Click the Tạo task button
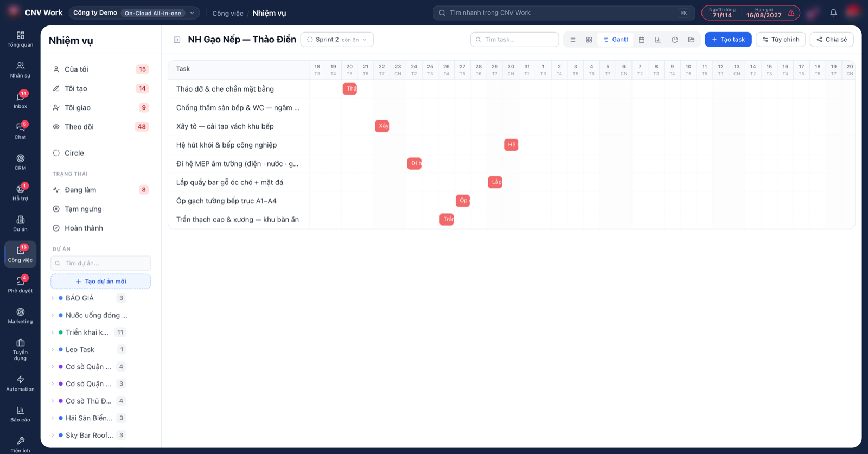868x454 pixels. point(728,40)
